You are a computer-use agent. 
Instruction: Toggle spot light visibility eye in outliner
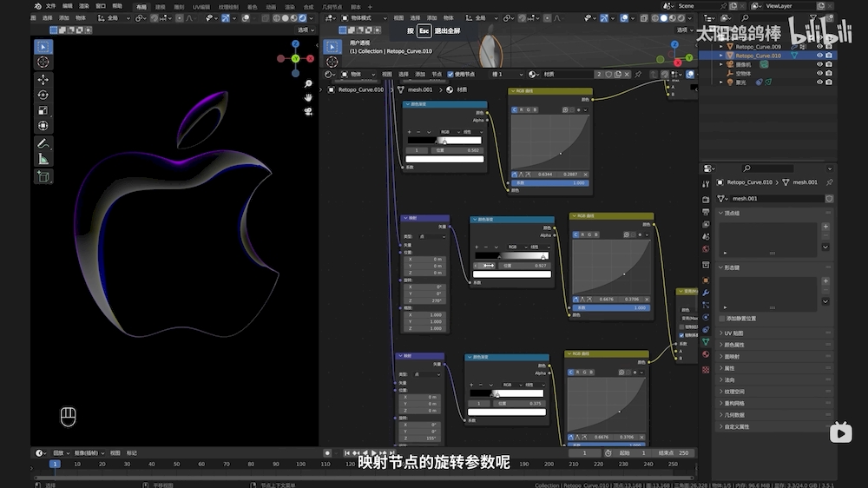pos(820,82)
